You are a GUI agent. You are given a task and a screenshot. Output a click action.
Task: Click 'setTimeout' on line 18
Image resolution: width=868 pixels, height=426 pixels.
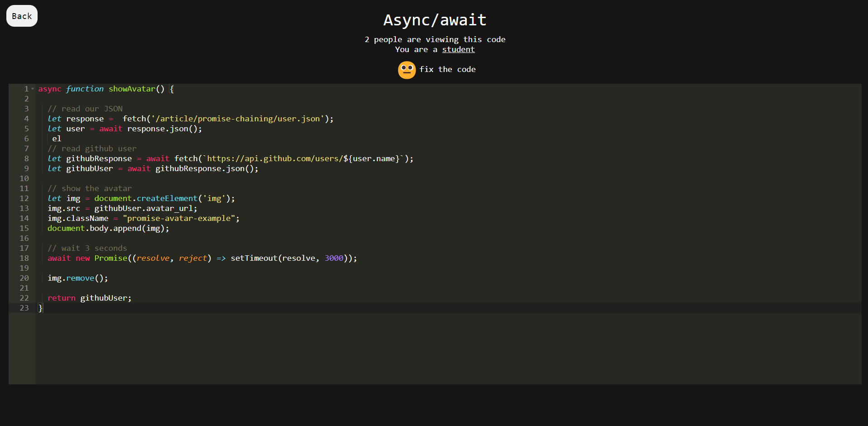254,258
